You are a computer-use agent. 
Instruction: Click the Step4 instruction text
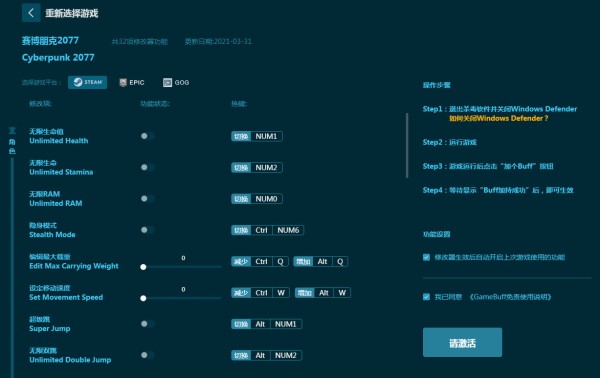coord(498,190)
